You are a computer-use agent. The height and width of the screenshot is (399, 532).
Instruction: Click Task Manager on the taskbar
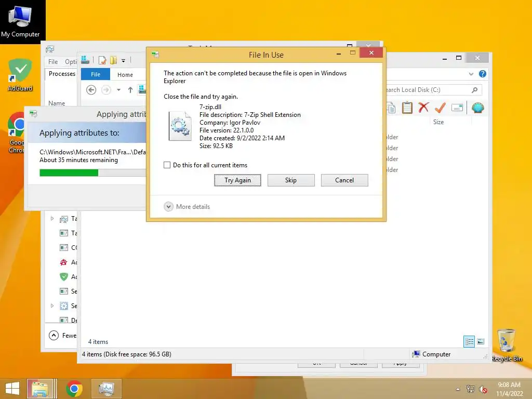click(x=106, y=389)
